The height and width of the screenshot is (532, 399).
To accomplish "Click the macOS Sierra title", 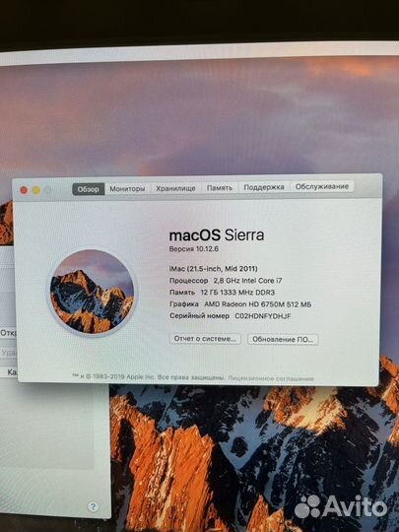I will coord(217,235).
